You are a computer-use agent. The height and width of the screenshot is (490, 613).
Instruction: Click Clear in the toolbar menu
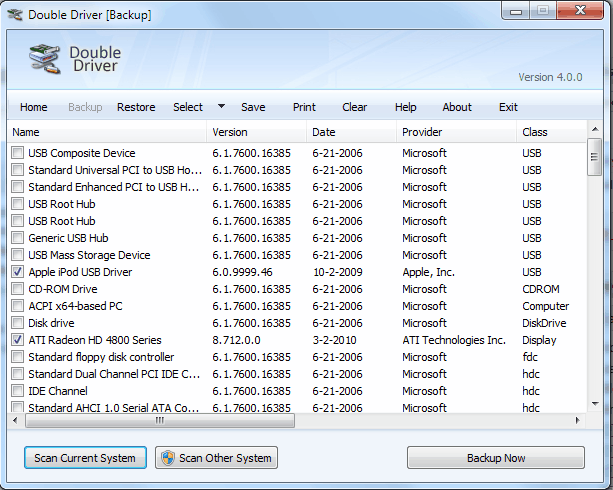point(355,107)
